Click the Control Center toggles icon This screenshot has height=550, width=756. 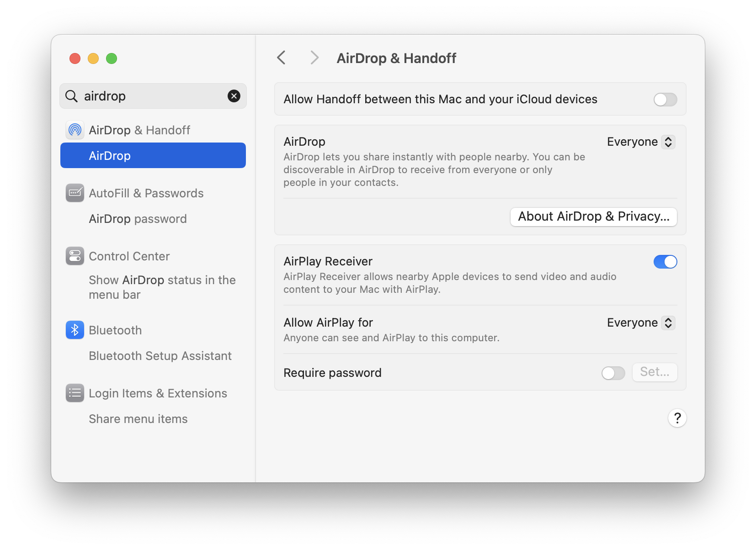(x=75, y=256)
